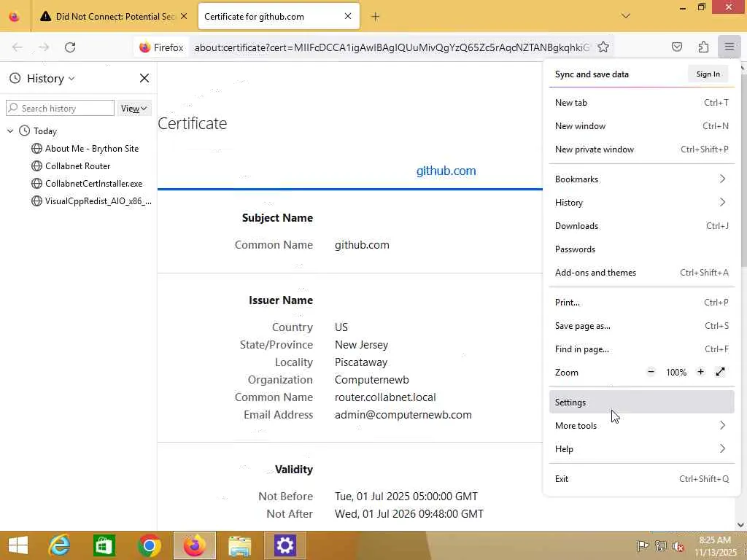Open Collabnet Router history entry
747x560 pixels.
click(x=71, y=166)
